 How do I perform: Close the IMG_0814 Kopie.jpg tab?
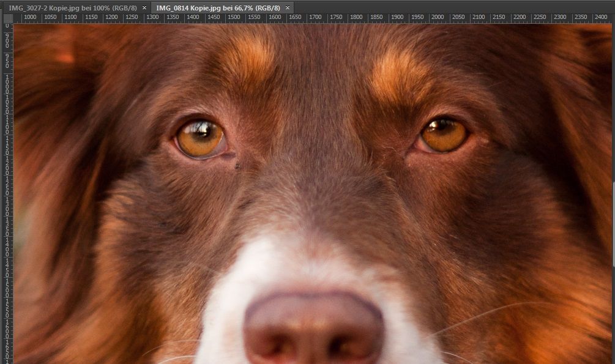[x=288, y=8]
